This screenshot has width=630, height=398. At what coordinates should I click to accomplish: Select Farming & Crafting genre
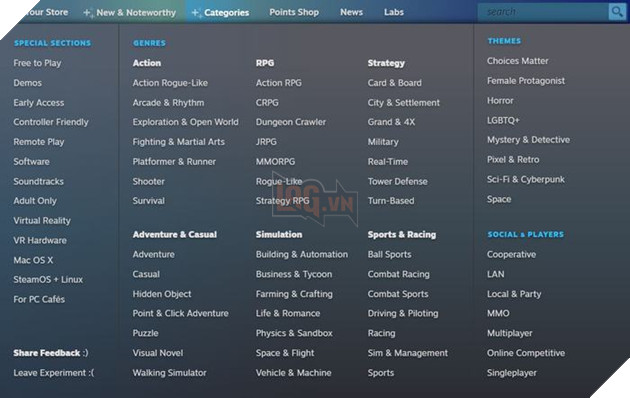tap(295, 294)
